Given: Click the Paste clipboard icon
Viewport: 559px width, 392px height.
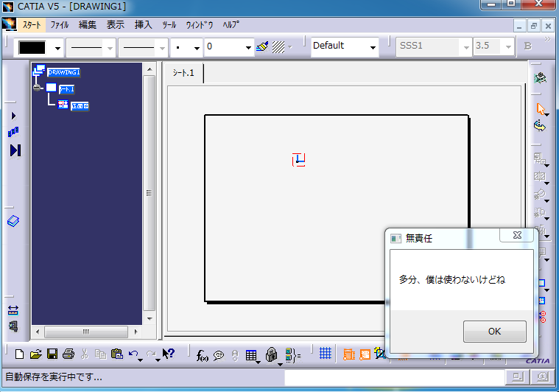Looking at the screenshot, I should pyautogui.click(x=117, y=354).
